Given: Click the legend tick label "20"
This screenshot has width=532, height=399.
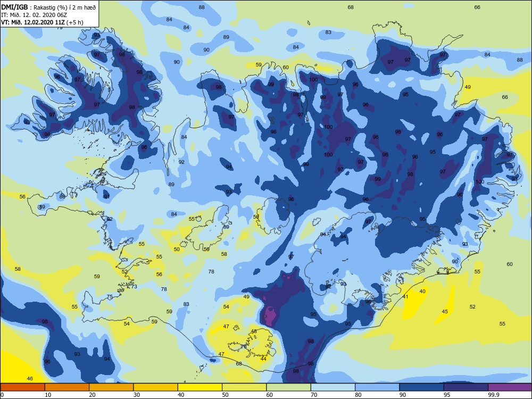Looking at the screenshot, I should click(92, 395).
